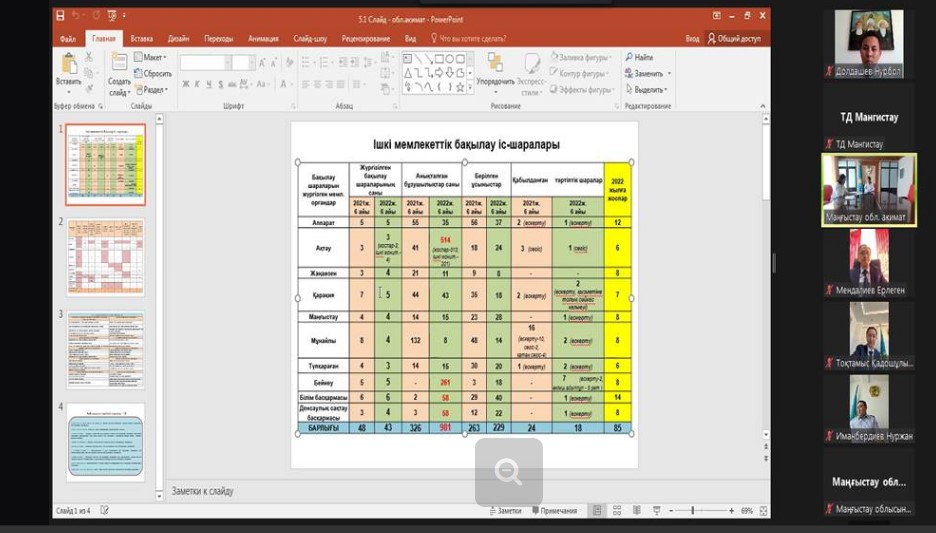Open the Файл tab

tap(67, 39)
